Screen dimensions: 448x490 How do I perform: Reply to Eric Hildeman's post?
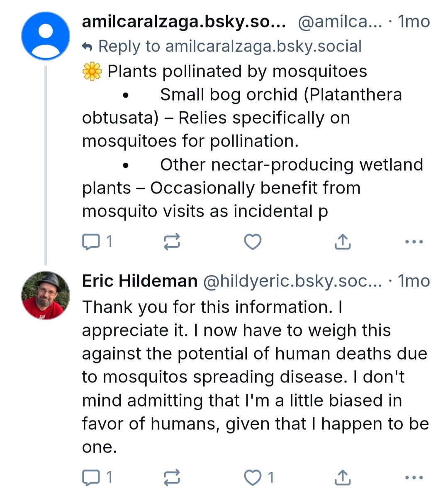(x=97, y=477)
